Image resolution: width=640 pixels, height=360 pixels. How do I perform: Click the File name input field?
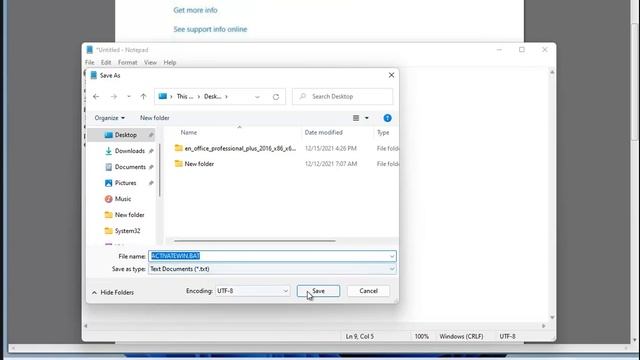click(x=272, y=256)
